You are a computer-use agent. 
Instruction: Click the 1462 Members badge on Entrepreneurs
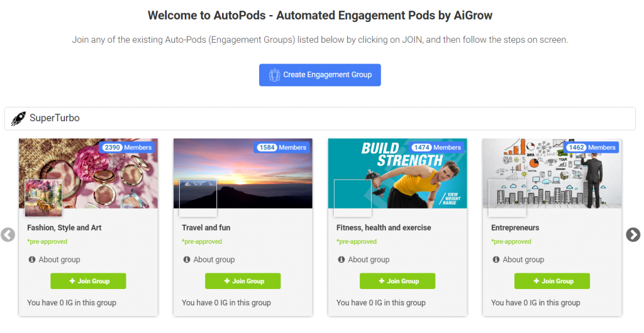pos(591,148)
